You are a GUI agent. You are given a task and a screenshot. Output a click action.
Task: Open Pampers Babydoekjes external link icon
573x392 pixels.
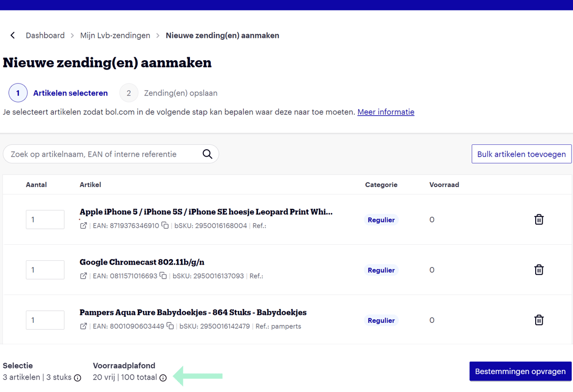(84, 326)
